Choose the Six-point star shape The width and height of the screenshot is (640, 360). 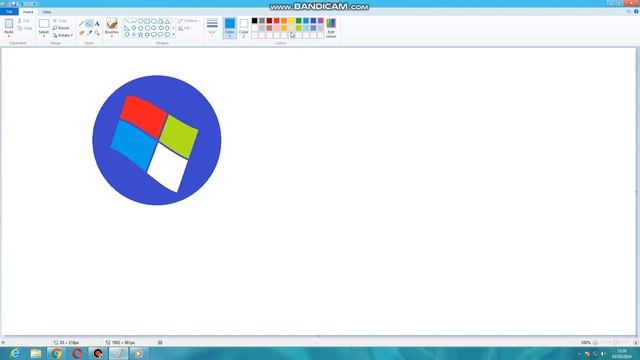click(147, 35)
